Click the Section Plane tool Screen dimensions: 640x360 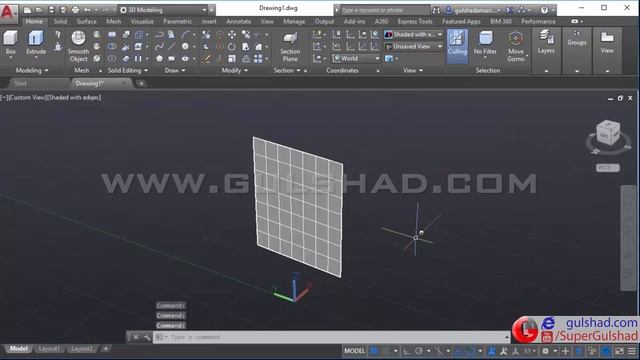pyautogui.click(x=290, y=47)
